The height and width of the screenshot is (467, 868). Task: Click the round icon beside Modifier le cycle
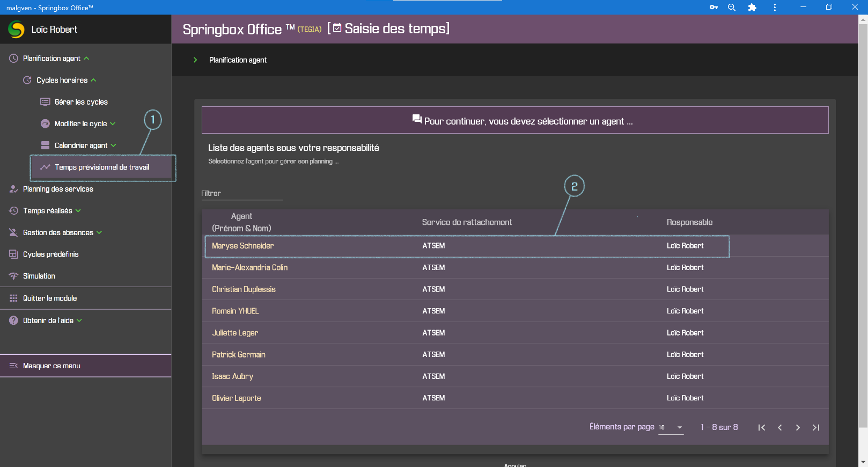tap(46, 123)
